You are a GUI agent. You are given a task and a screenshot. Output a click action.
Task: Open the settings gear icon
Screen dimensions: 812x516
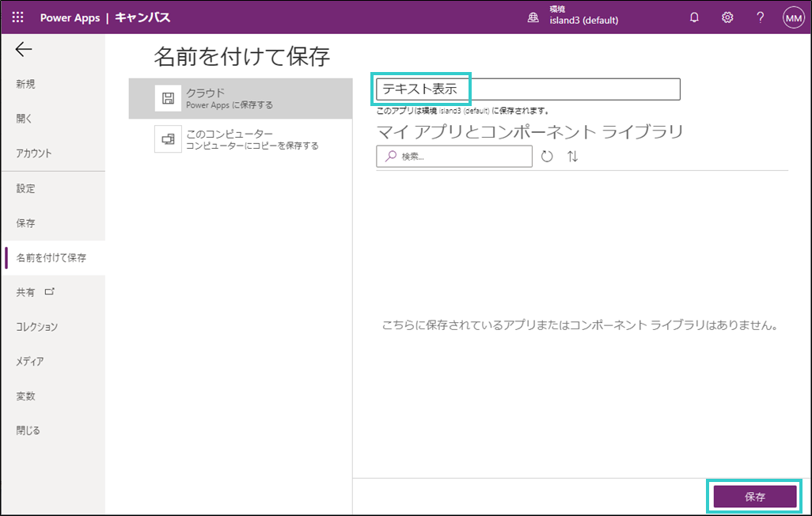(x=727, y=17)
